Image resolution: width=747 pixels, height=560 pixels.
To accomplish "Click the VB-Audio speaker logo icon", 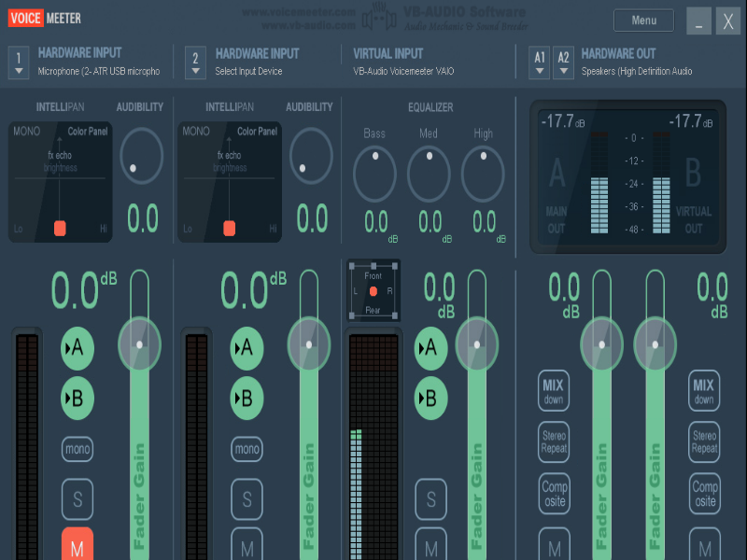I will 379,18.
